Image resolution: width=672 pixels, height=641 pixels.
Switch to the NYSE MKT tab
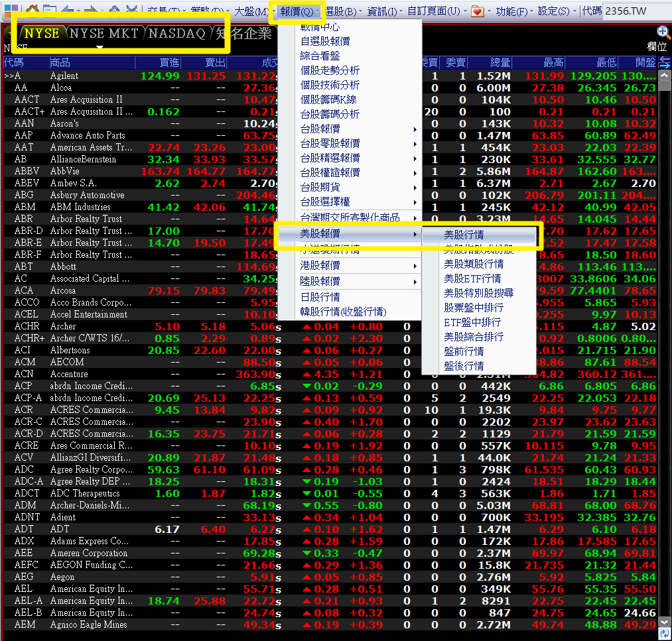click(x=105, y=33)
